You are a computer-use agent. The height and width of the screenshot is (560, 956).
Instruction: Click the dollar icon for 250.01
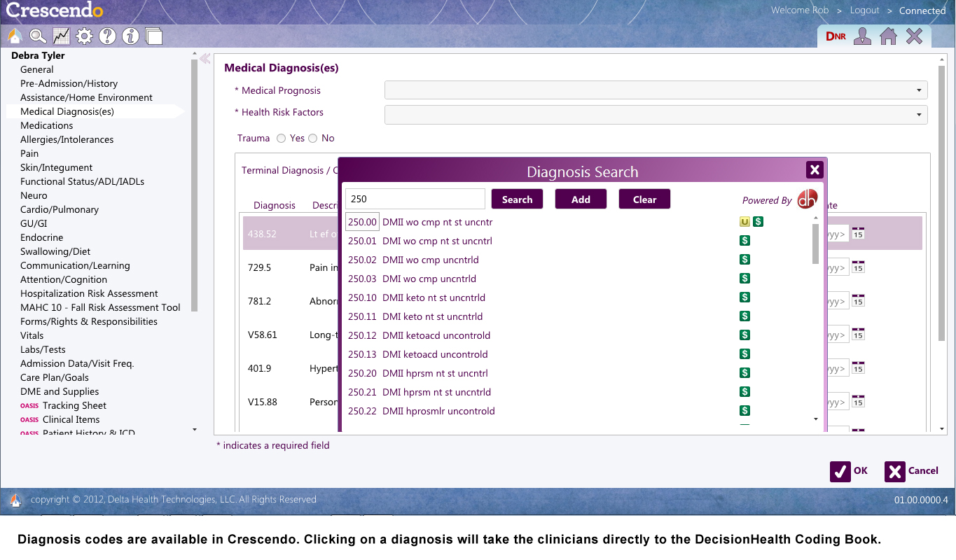tap(744, 241)
